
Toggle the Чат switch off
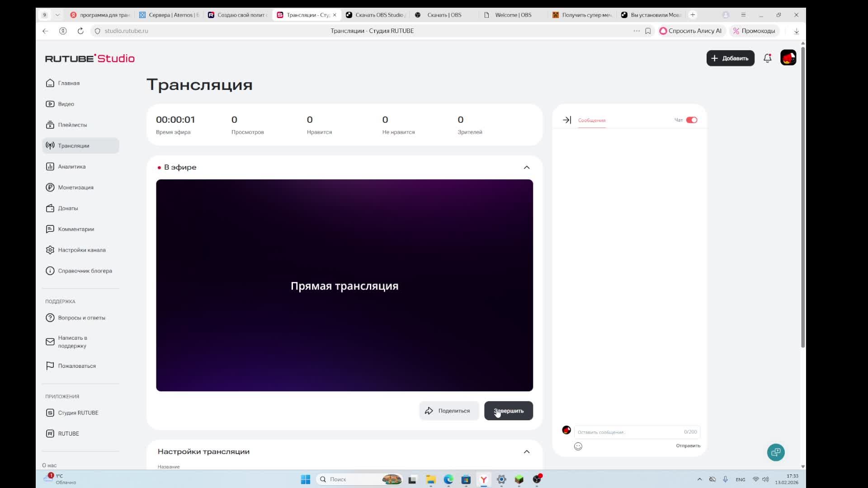pos(691,120)
